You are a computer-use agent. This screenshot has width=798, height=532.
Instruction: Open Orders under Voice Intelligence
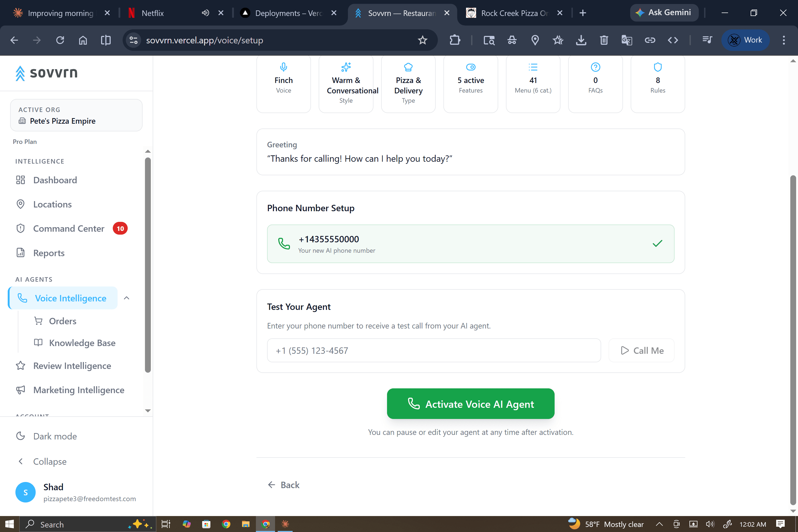pos(63,321)
